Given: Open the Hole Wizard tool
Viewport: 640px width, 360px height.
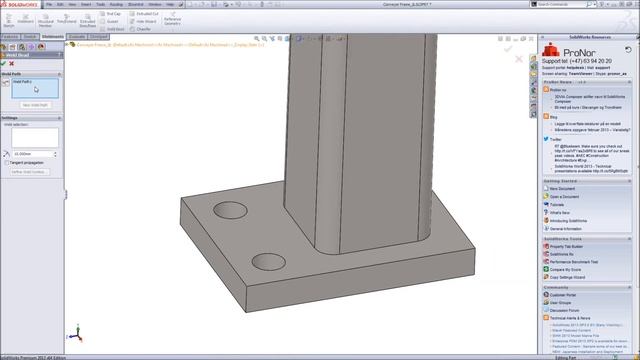Looking at the screenshot, I should click(143, 21).
